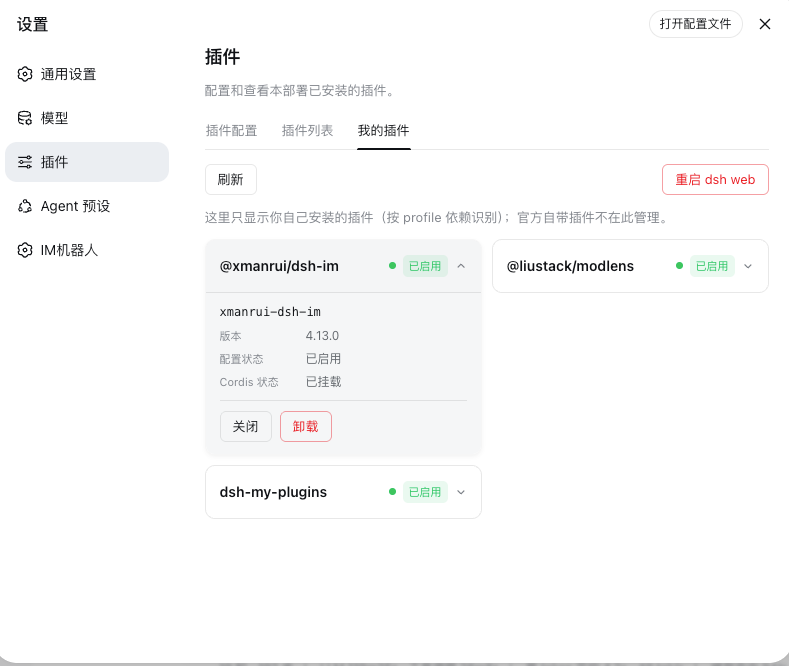This screenshot has width=789, height=666.
Task: Click the dsh-my-plugins plugin title
Action: (x=273, y=492)
